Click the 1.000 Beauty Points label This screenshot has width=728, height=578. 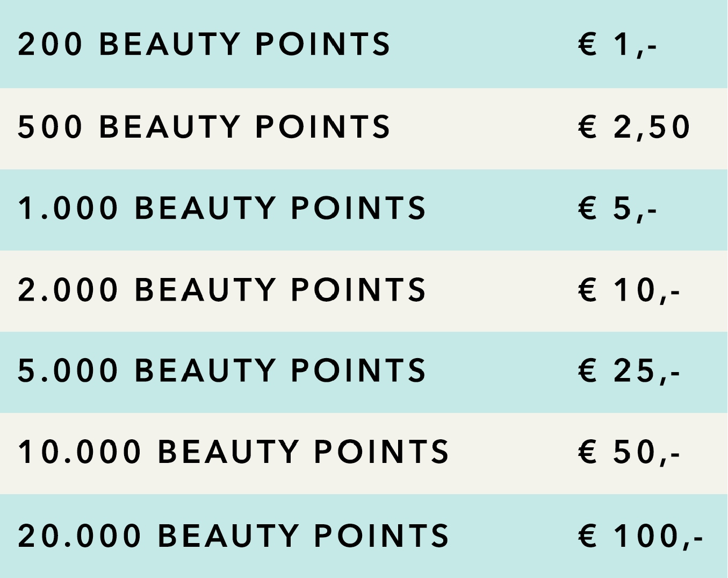(221, 208)
